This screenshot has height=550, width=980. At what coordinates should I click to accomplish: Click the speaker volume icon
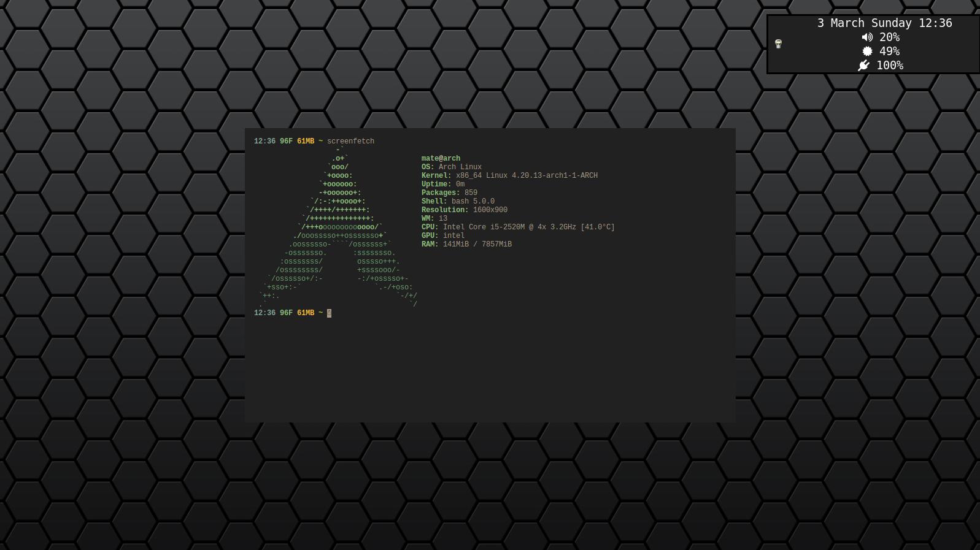(867, 37)
